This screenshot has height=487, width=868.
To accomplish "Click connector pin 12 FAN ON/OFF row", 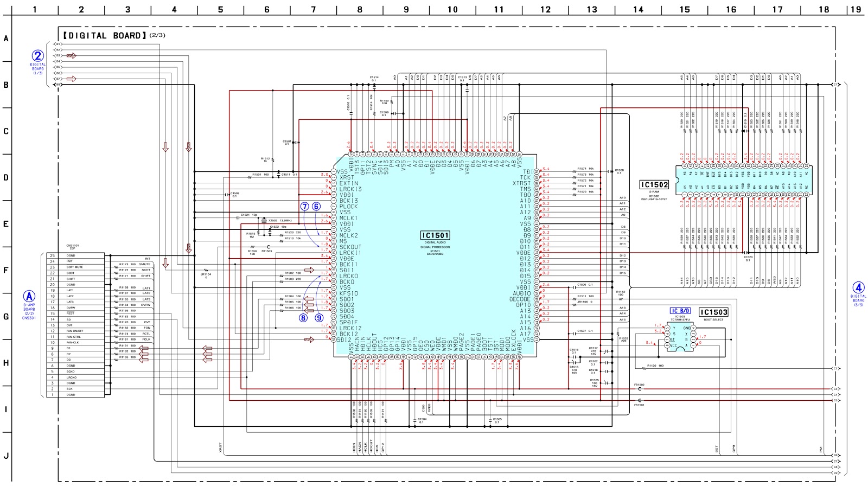I will point(75,331).
